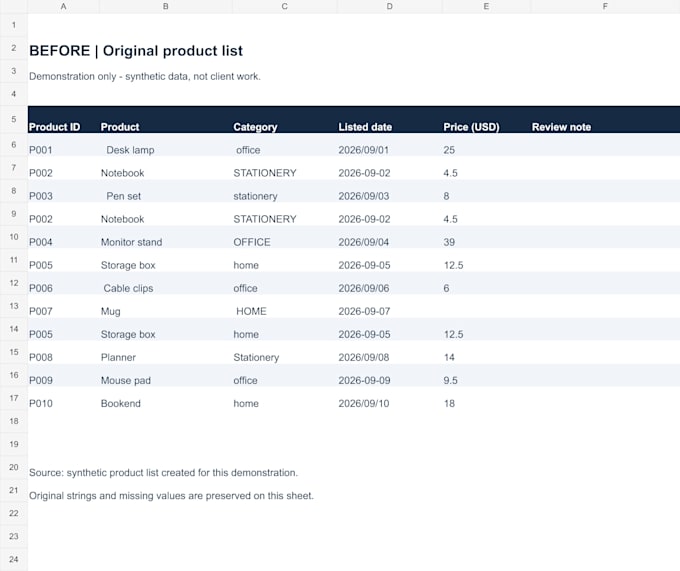Select row 13 header
680x571 pixels.
pyautogui.click(x=14, y=306)
